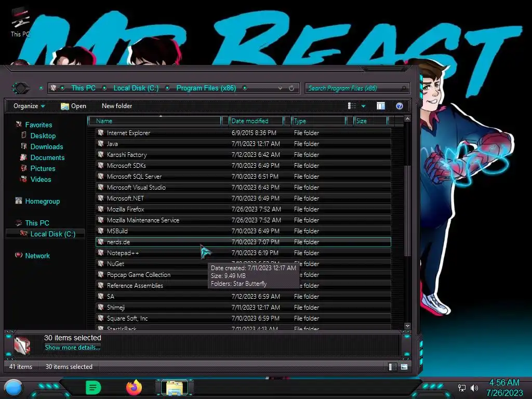532x399 pixels.
Task: Open Videos in the navigation pane
Action: (41, 179)
